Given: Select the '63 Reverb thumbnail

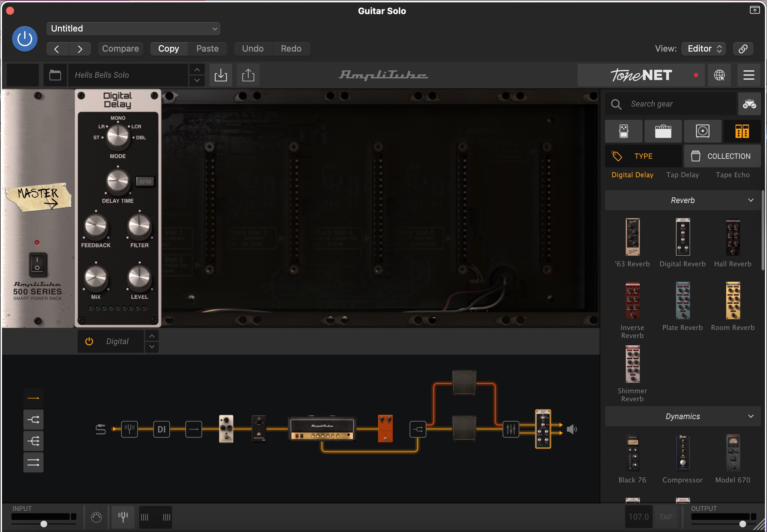Looking at the screenshot, I should pos(632,237).
